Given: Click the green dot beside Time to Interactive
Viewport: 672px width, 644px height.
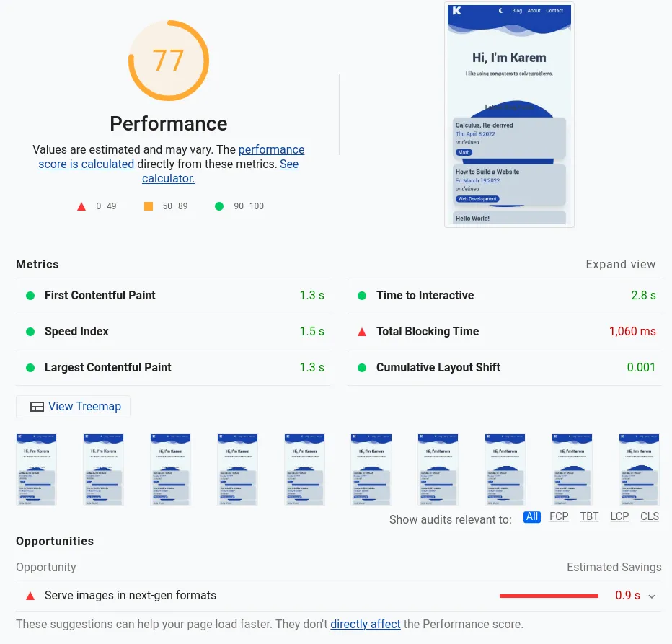Looking at the screenshot, I should [x=362, y=296].
